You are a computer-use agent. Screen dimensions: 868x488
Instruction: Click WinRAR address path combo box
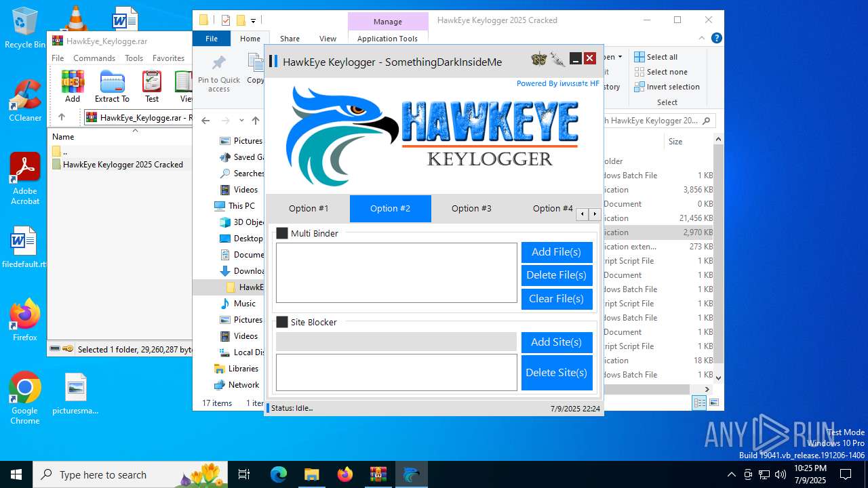[139, 117]
